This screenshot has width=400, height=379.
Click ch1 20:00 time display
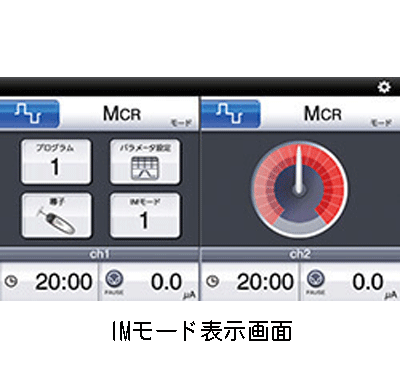pyautogui.click(x=64, y=282)
